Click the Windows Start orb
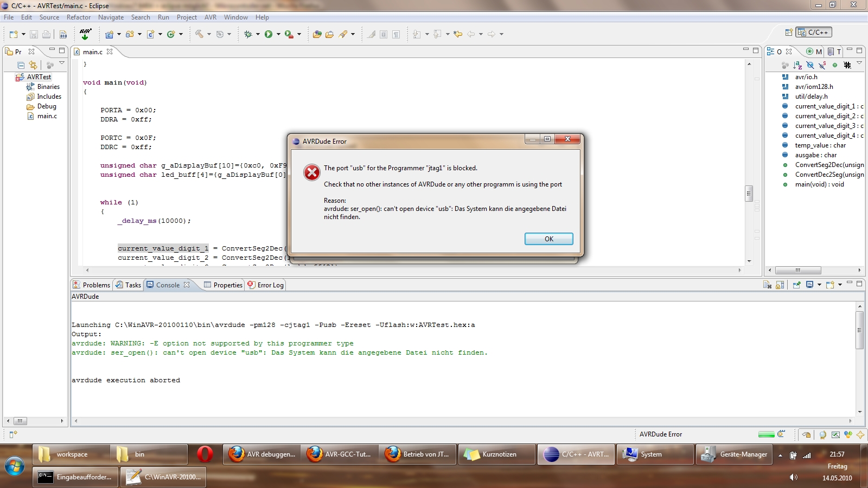868x488 pixels. pos(15,466)
